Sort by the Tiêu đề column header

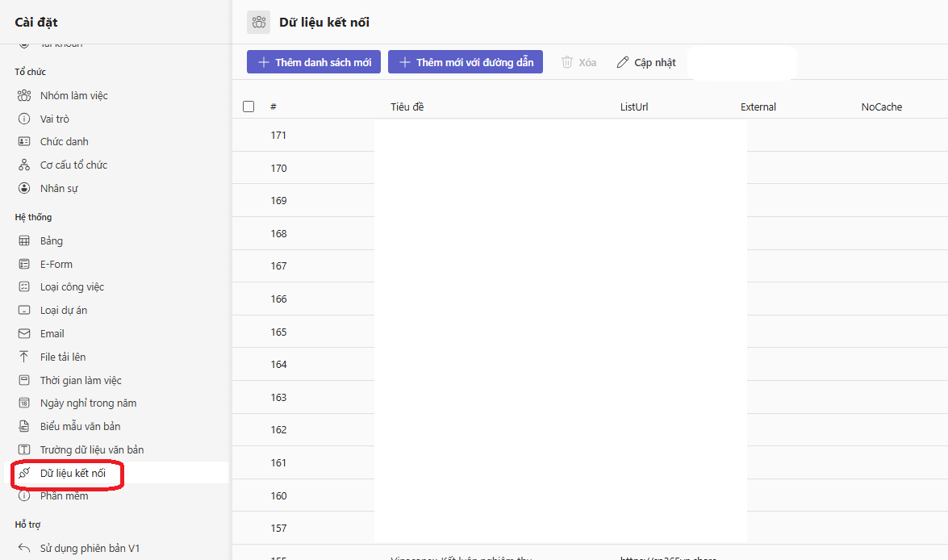pyautogui.click(x=407, y=107)
